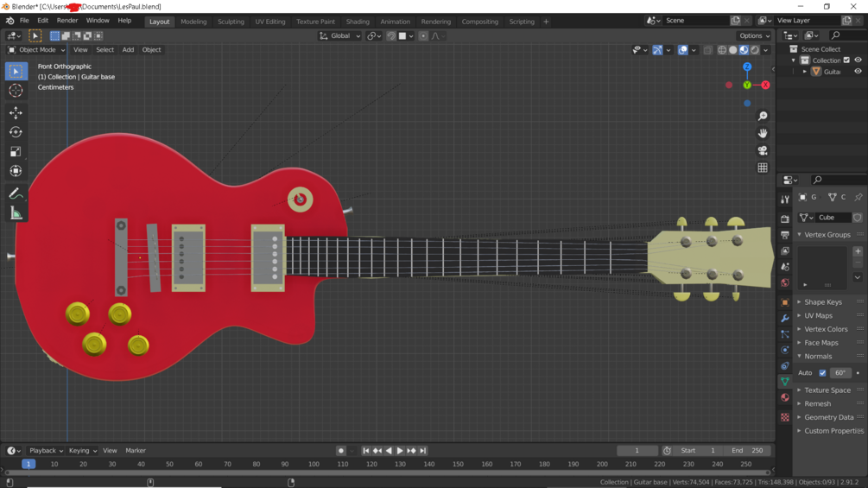
Task: Click the current frame marker 1
Action: (29, 464)
